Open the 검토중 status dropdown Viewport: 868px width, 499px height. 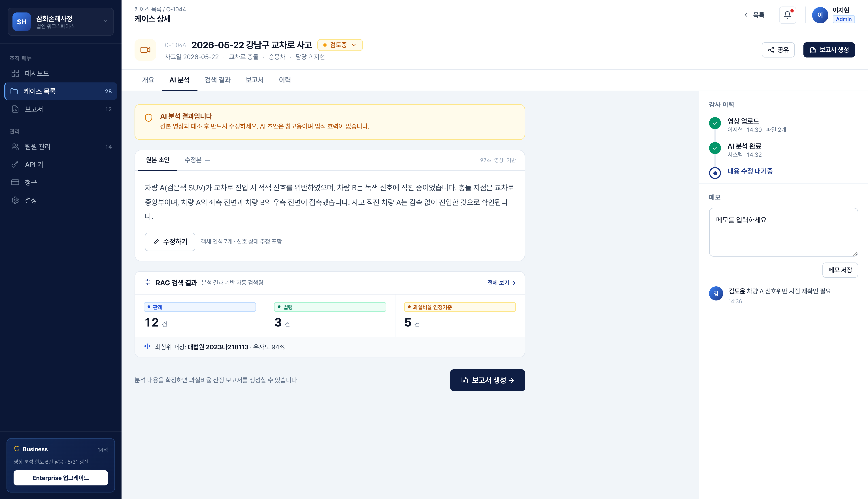point(340,45)
